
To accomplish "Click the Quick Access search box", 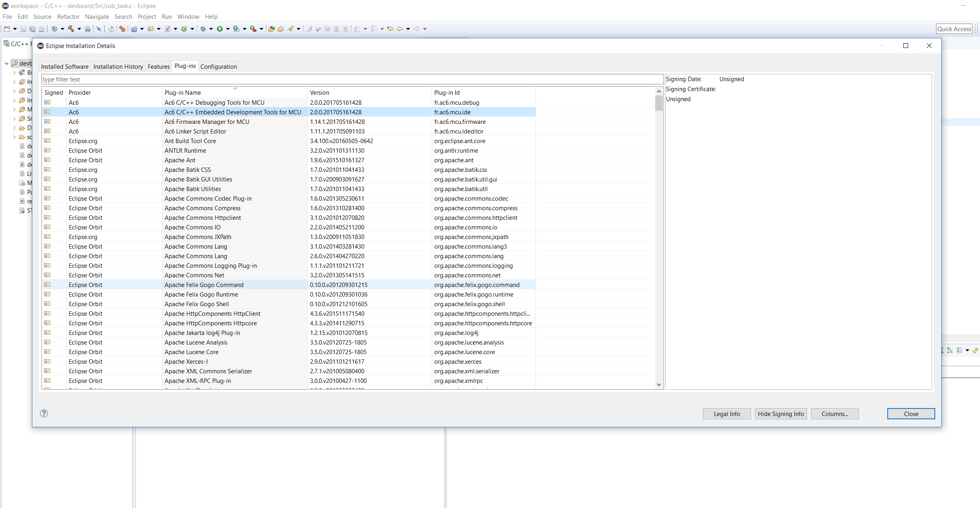I will click(954, 29).
